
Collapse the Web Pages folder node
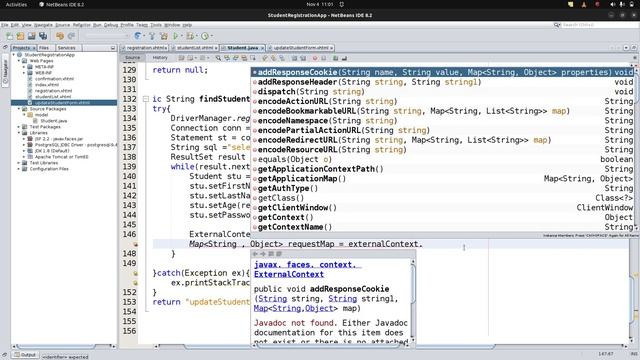(19, 61)
